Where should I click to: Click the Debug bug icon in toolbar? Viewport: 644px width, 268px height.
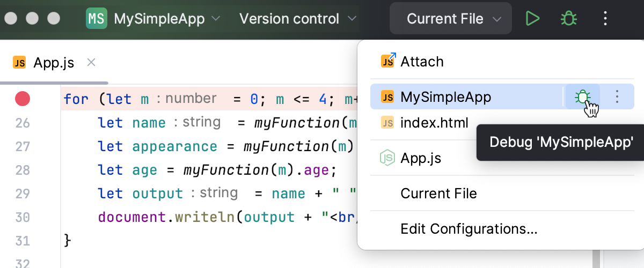pyautogui.click(x=569, y=19)
